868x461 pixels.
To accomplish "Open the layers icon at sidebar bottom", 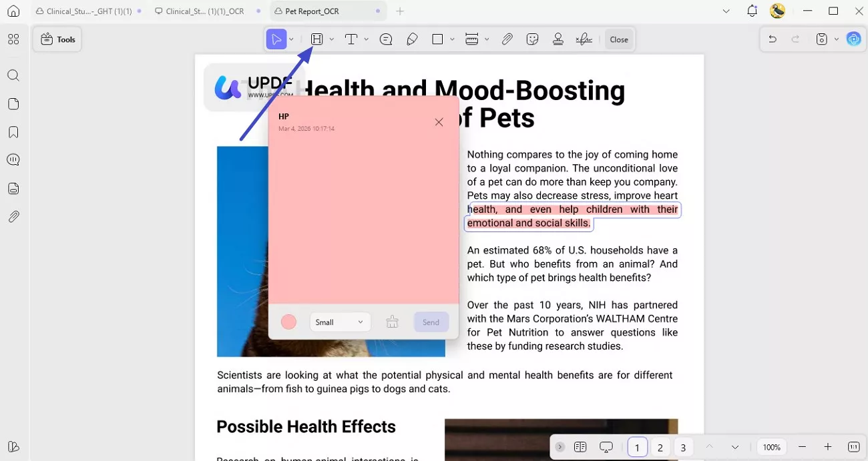I will click(x=13, y=446).
